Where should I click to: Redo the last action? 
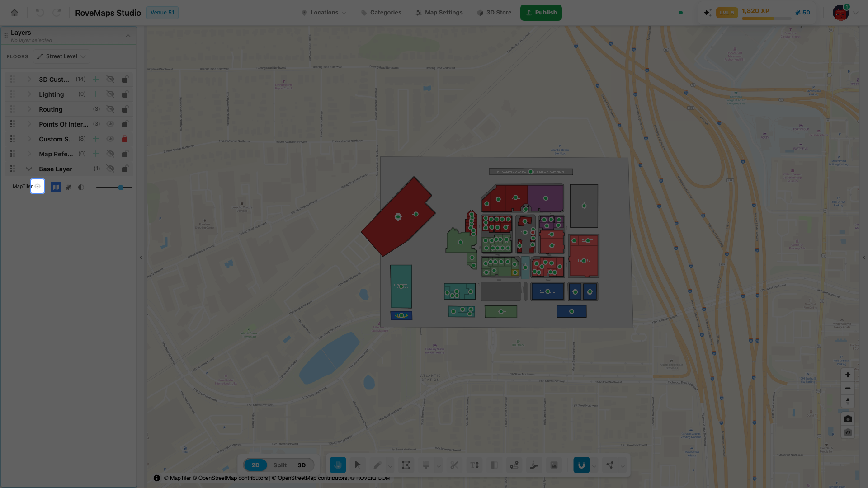(57, 13)
